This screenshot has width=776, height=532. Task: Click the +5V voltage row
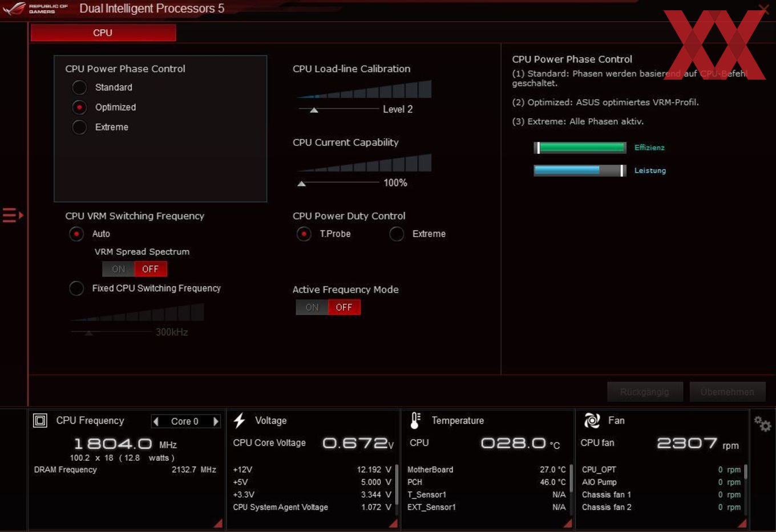tap(312, 482)
